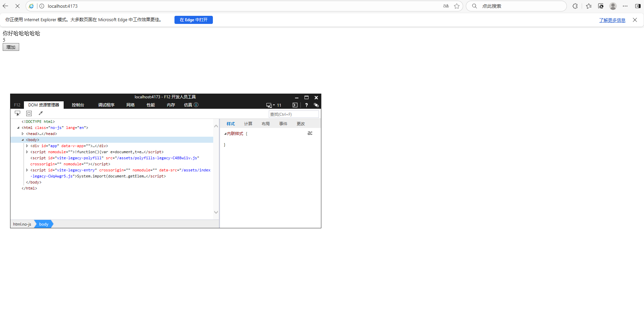Click the 仿真 tab info icon
Viewport: 644px width, 334px height.
click(196, 105)
